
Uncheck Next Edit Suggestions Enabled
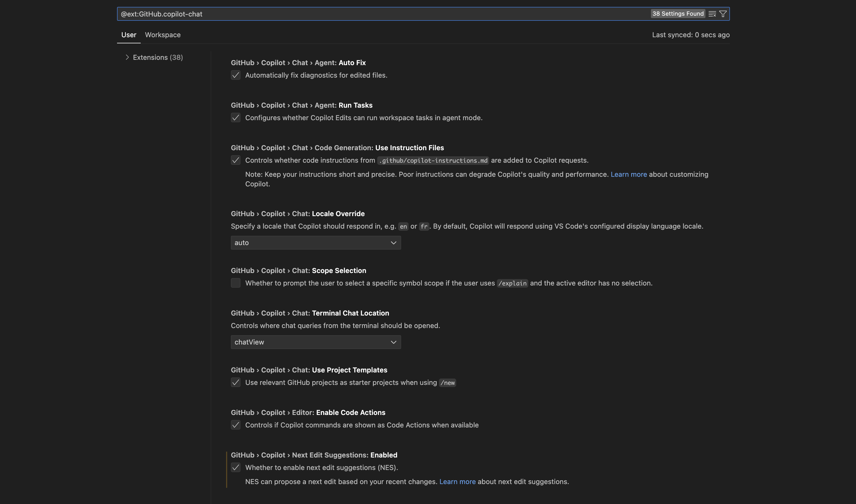(x=235, y=467)
